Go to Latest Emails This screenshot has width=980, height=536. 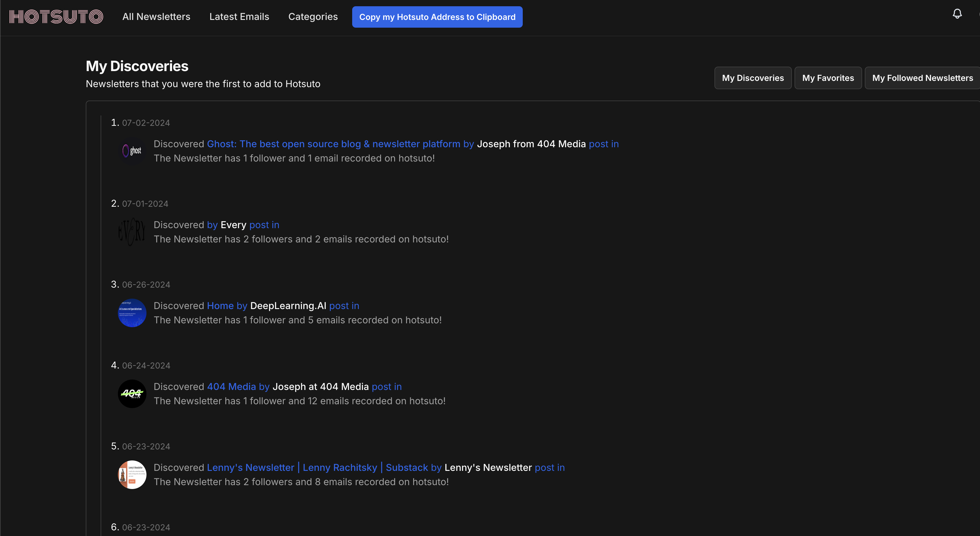pos(239,17)
